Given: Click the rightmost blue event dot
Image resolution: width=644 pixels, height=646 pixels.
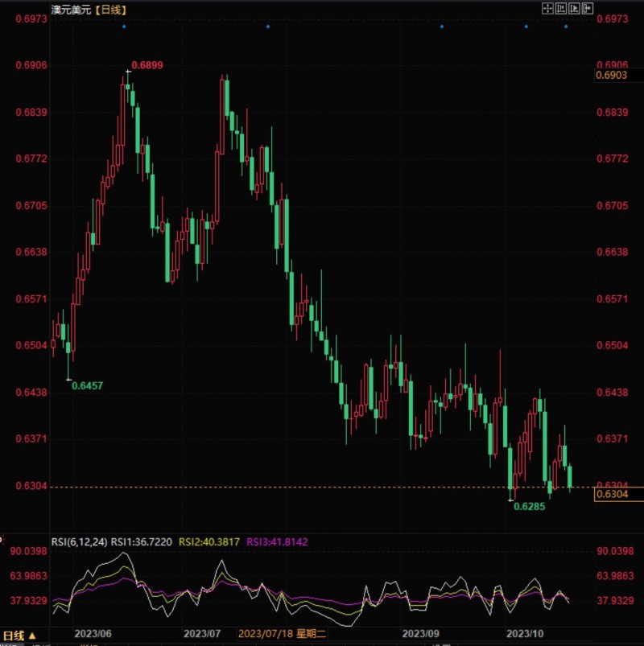Looking at the screenshot, I should [566, 27].
